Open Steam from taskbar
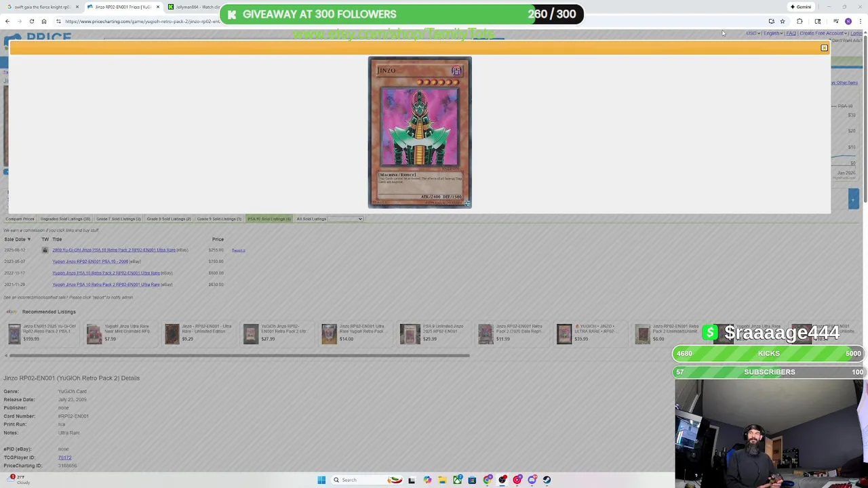This screenshot has height=488, width=868. [547, 480]
